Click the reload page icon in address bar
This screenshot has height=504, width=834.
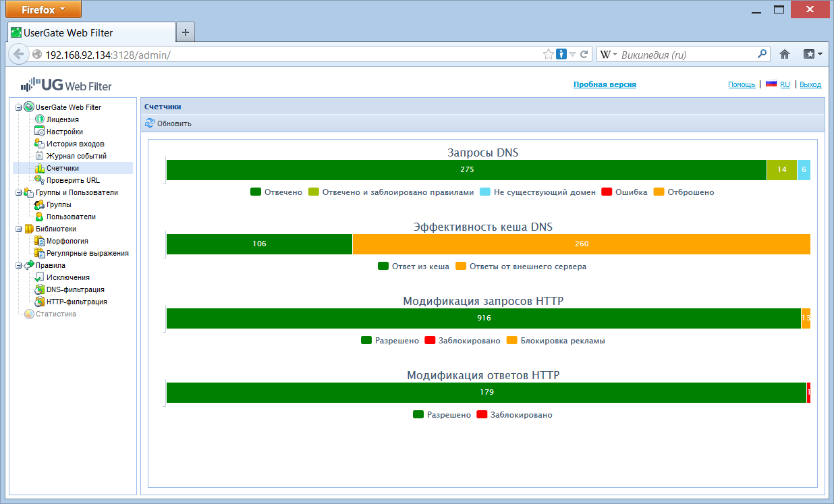point(585,54)
